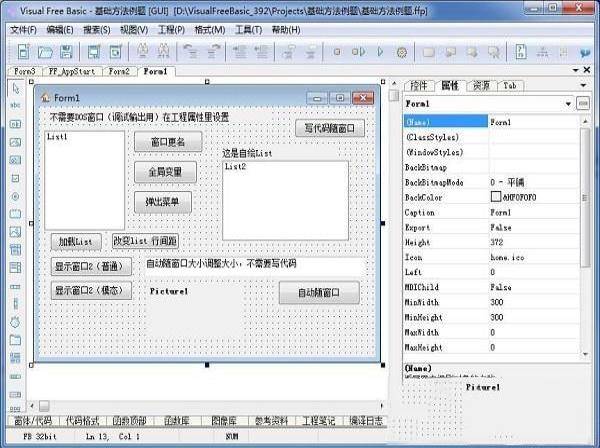Open the 编辑(E) menu
The width and height of the screenshot is (600, 448).
[60, 30]
